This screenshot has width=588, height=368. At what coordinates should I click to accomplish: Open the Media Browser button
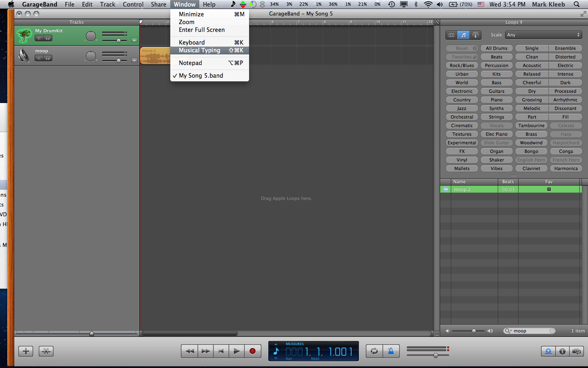577,351
